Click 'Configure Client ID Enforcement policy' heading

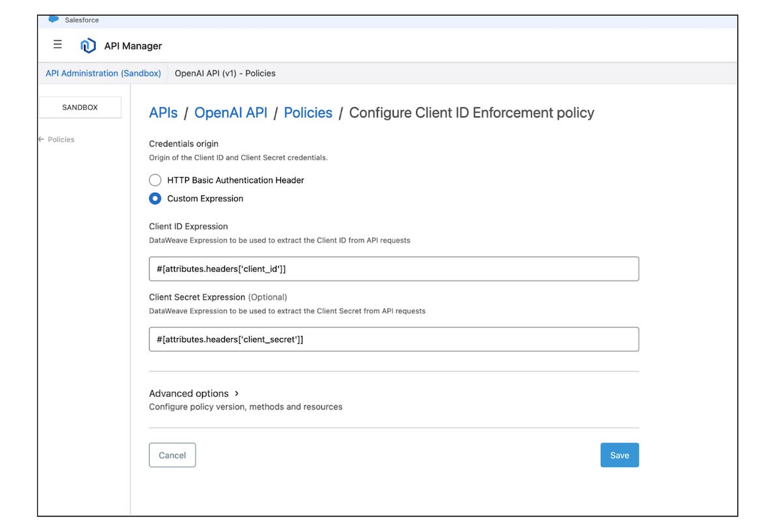point(472,113)
